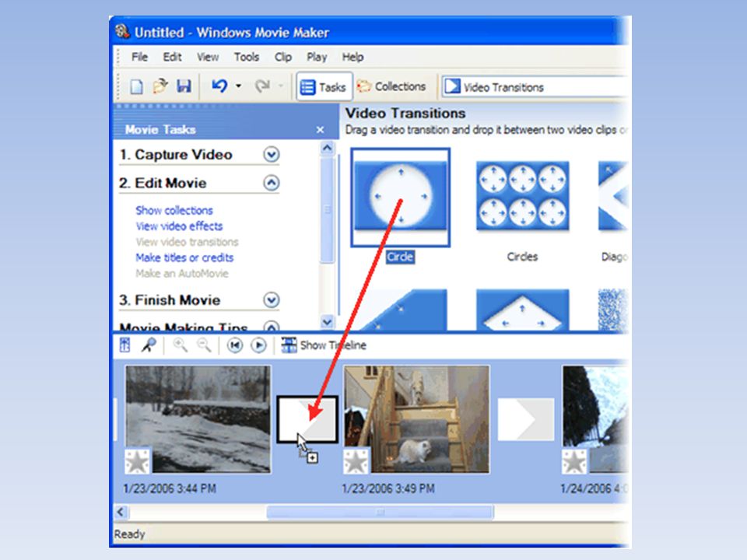Select the Circle transition thumbnail
The height and width of the screenshot is (560, 747).
click(401, 197)
